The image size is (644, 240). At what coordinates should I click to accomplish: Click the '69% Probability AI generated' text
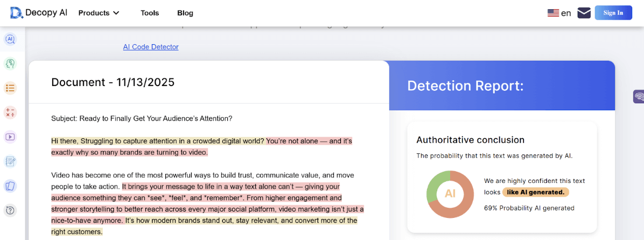(529, 208)
